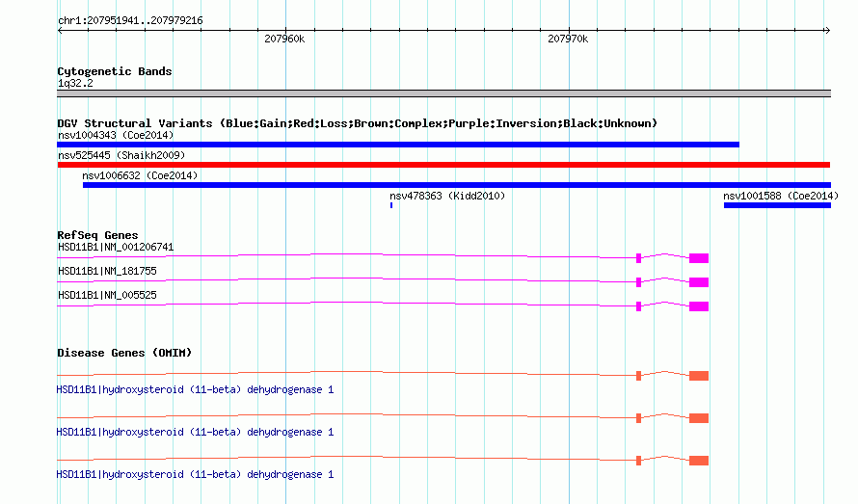Click the 1q32.2 band label
Image resolution: width=858 pixels, height=504 pixels.
tap(75, 83)
